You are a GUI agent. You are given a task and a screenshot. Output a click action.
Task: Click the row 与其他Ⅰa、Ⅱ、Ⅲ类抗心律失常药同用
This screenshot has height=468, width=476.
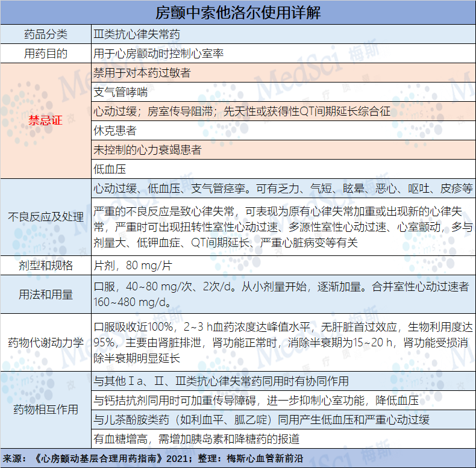[x=284, y=381]
